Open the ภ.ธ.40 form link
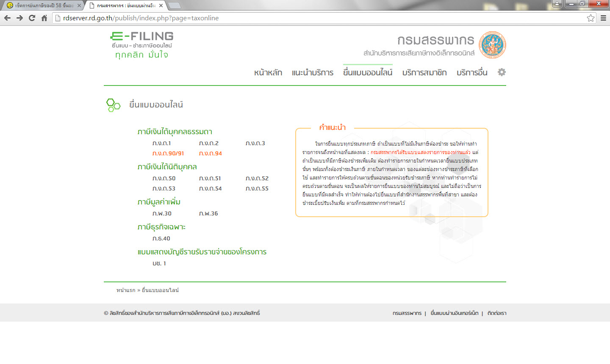The height and width of the screenshot is (364, 610). pos(161,238)
